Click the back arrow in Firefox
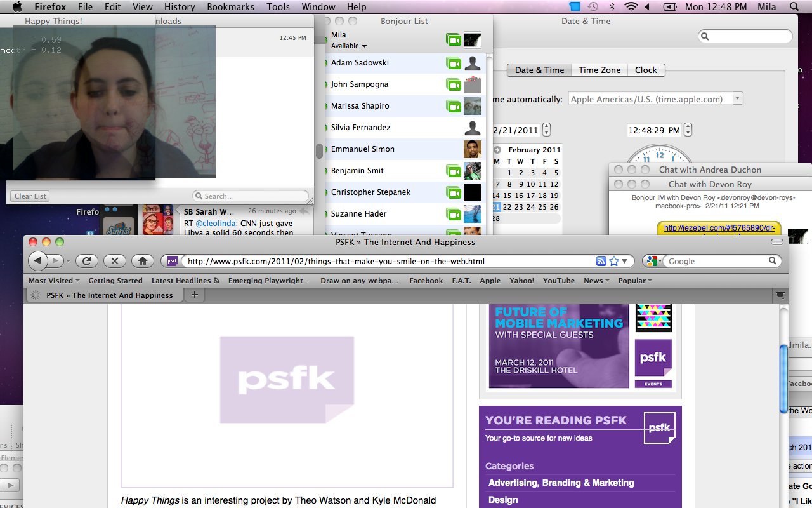Image resolution: width=812 pixels, height=508 pixels. click(x=37, y=261)
